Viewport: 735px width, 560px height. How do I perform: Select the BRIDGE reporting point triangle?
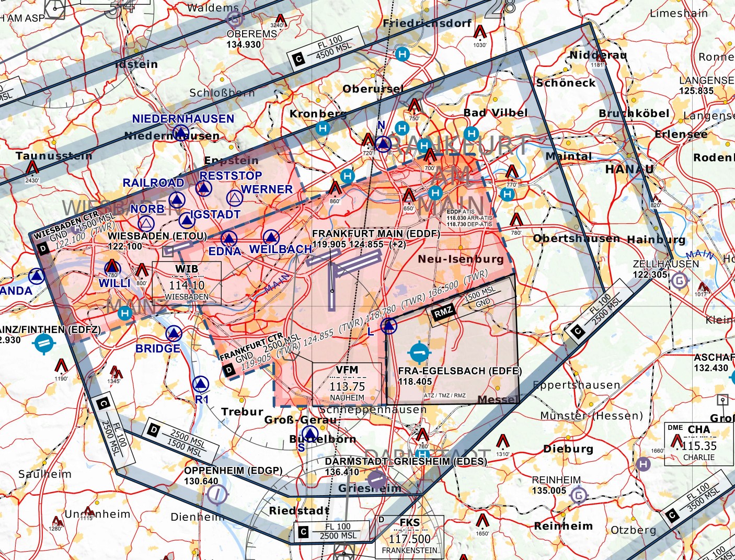point(174,334)
